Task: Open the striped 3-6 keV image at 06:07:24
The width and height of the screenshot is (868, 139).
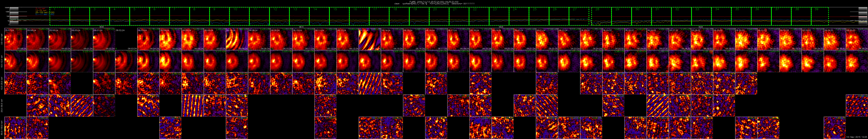Action: [x=237, y=39]
